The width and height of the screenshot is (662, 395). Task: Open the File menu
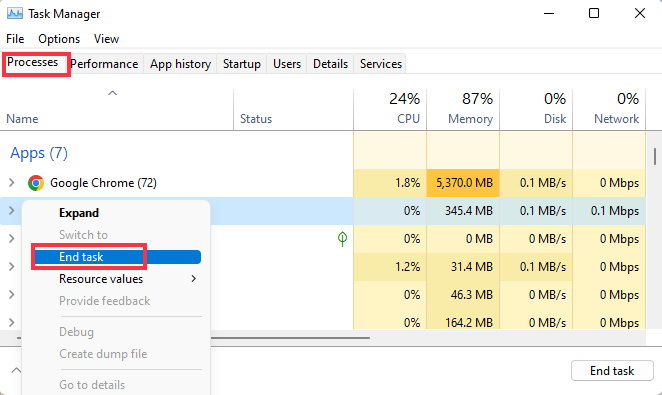point(15,39)
